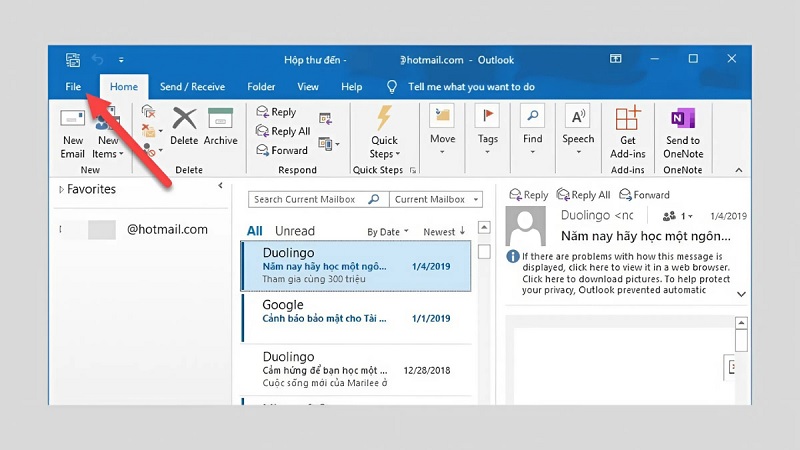
Task: Click Forward in the ribbon Respond group
Action: pos(282,151)
